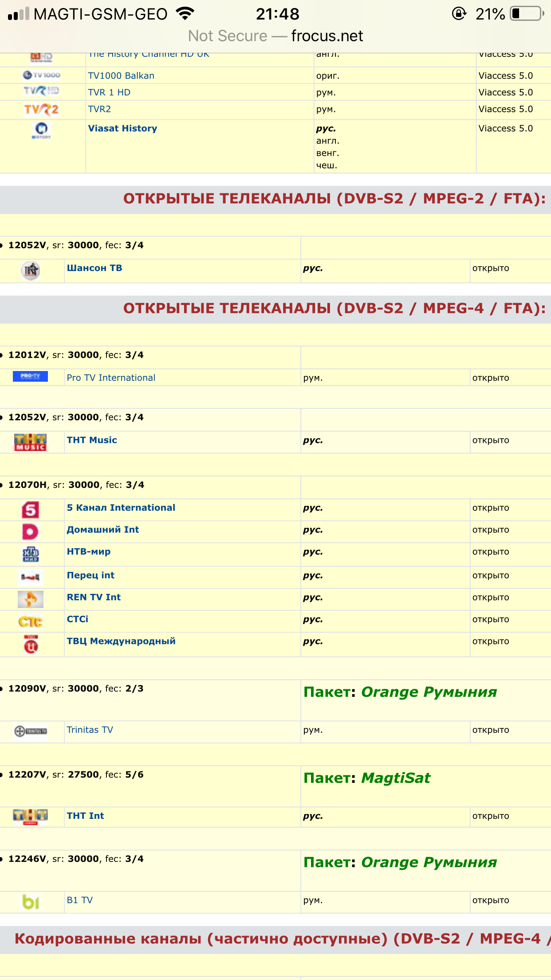Tap открыто in the B1 TV row
The height and width of the screenshot is (980, 551).
(x=491, y=900)
